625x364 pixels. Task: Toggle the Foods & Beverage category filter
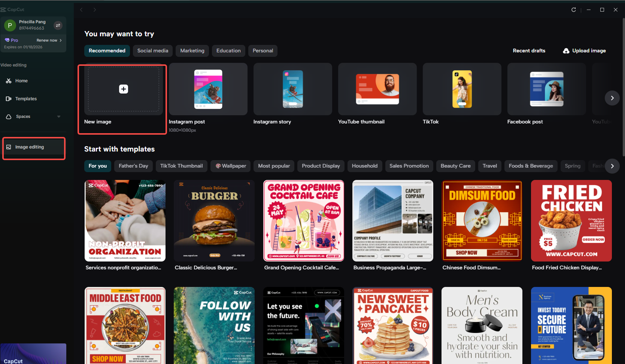click(x=531, y=166)
